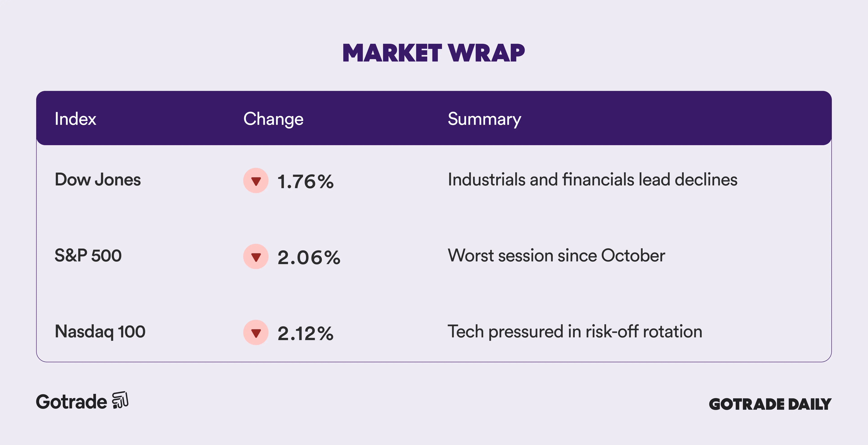868x445 pixels.
Task: Click the red down arrow beside 1.76%
Action: [256, 181]
